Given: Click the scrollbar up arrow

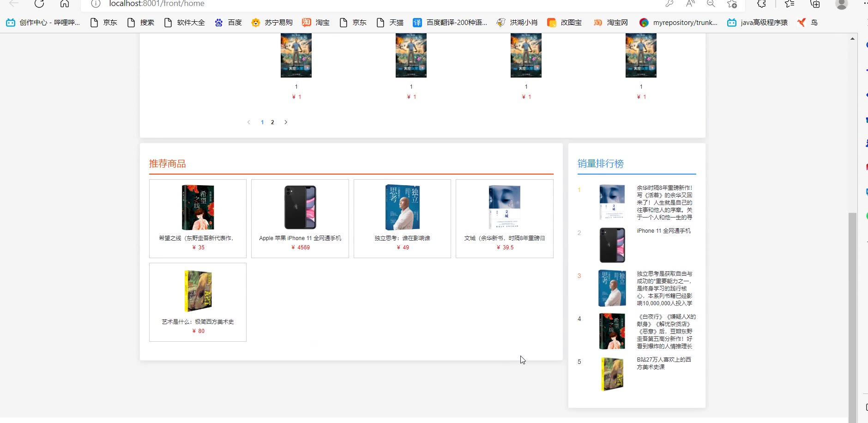Looking at the screenshot, I should [852, 38].
